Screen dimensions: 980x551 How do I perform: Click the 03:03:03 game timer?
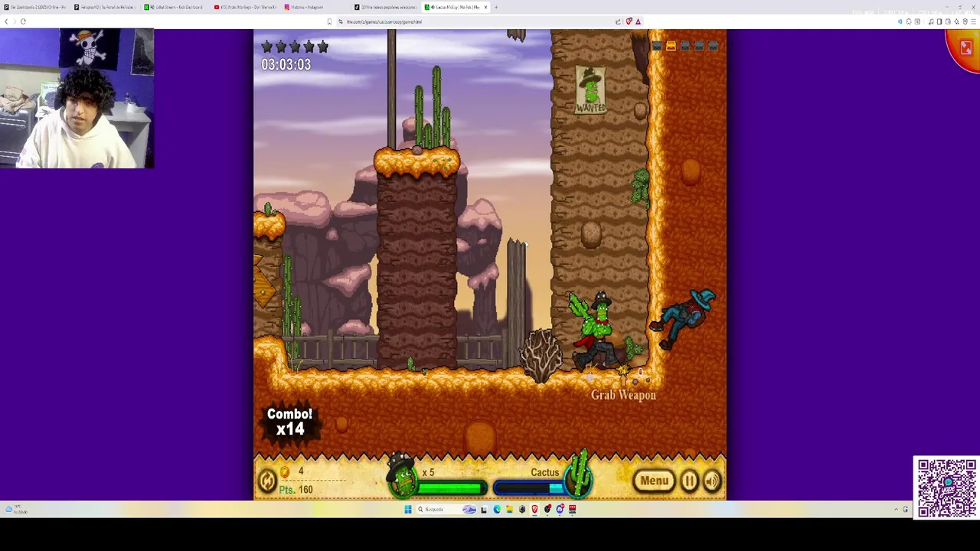coord(286,65)
